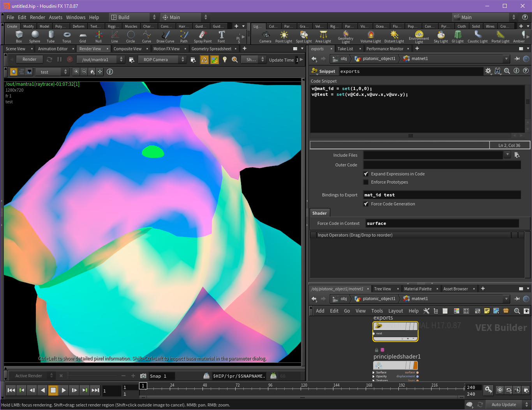This screenshot has width=532, height=410.
Task: Switch to the Geometry Spreadsheet tab
Action: (x=211, y=49)
